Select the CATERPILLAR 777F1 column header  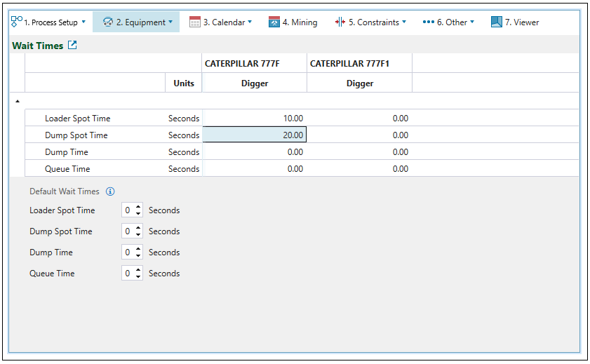tap(349, 64)
